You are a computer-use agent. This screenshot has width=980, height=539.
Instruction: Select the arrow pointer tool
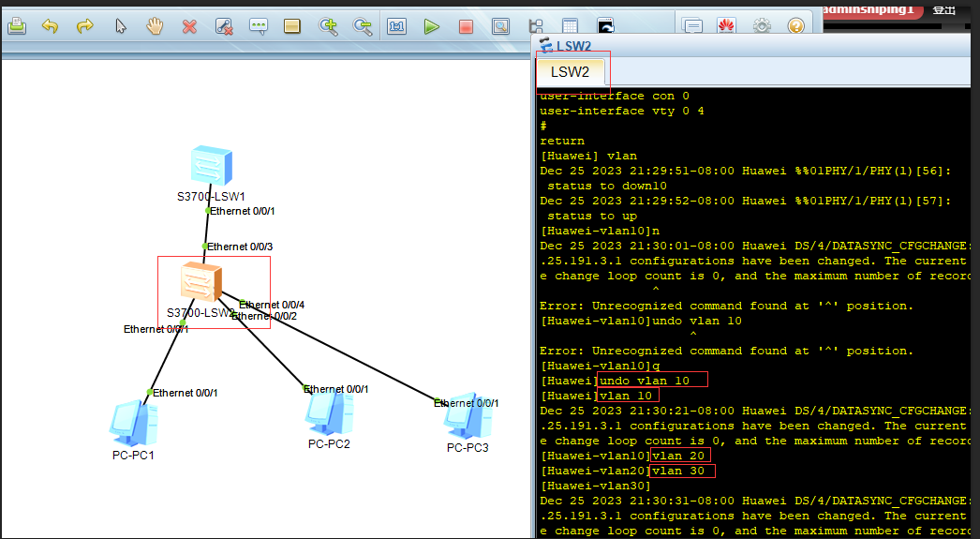point(121,26)
